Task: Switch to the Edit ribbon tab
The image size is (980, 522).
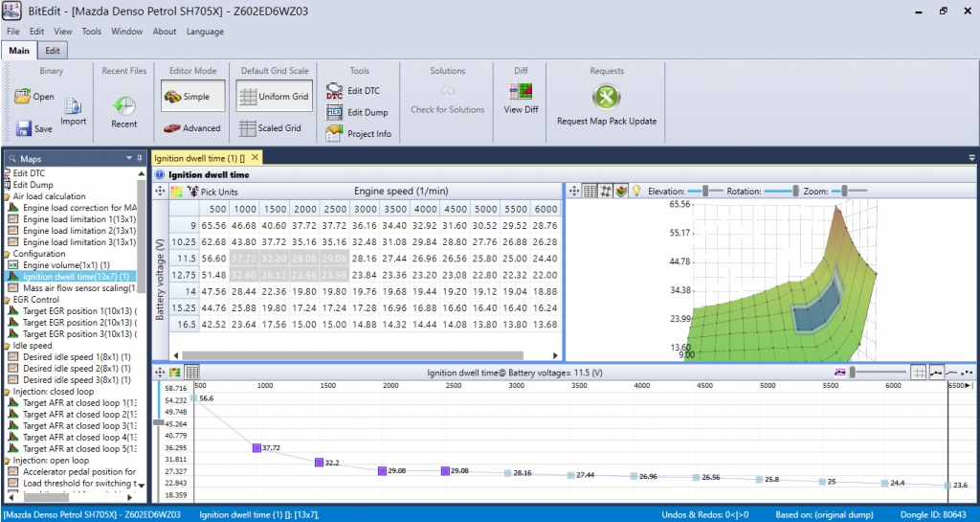Action: (x=53, y=51)
